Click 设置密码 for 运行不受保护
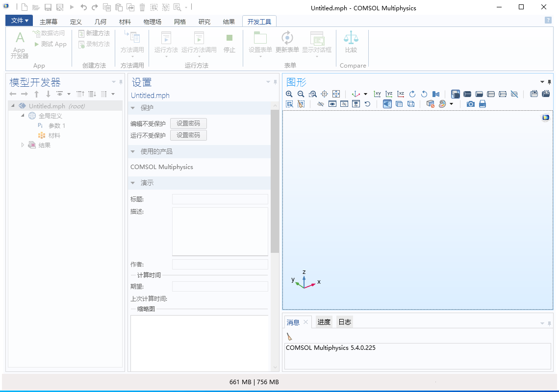This screenshot has height=392, width=559. click(x=188, y=135)
